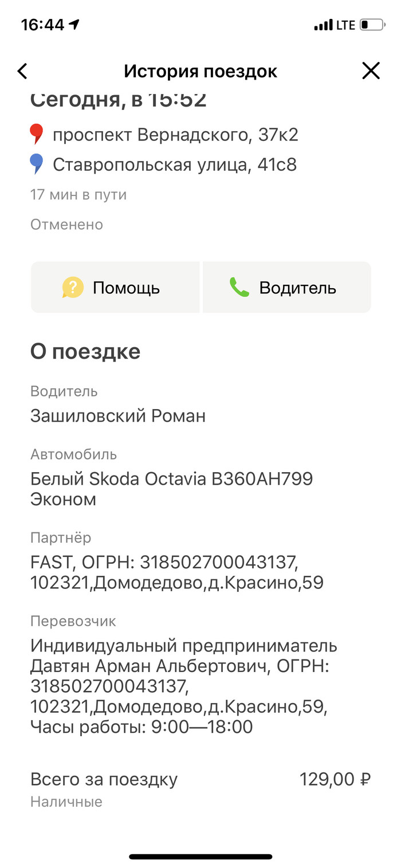Tap partner FAST ОГРН details
401x868 pixels.
(176, 572)
